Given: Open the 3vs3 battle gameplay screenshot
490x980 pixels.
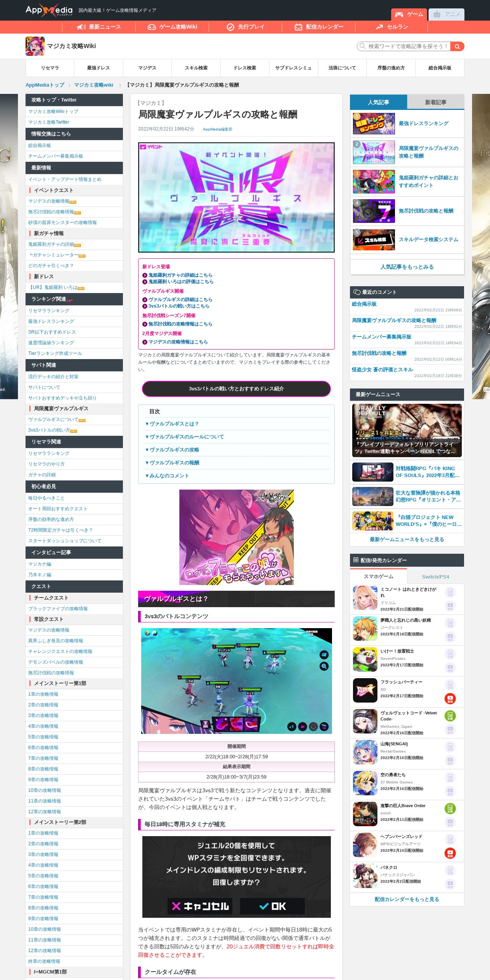Looking at the screenshot, I should point(236,681).
